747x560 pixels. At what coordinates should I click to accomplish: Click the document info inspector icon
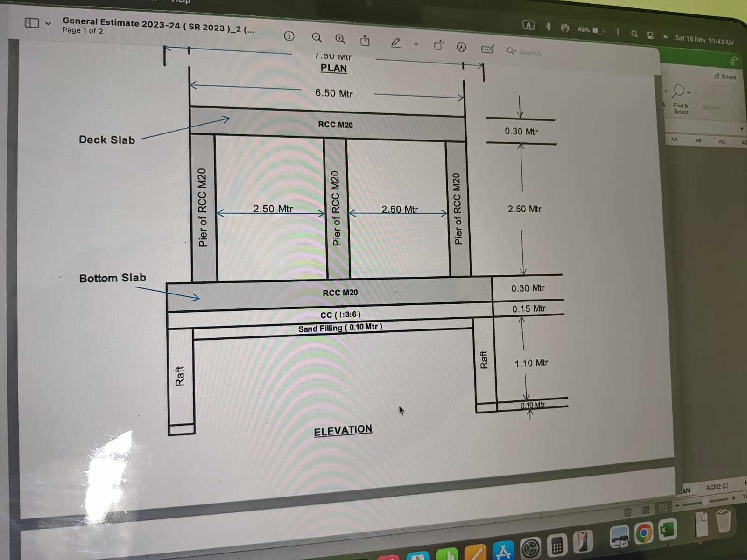(289, 36)
